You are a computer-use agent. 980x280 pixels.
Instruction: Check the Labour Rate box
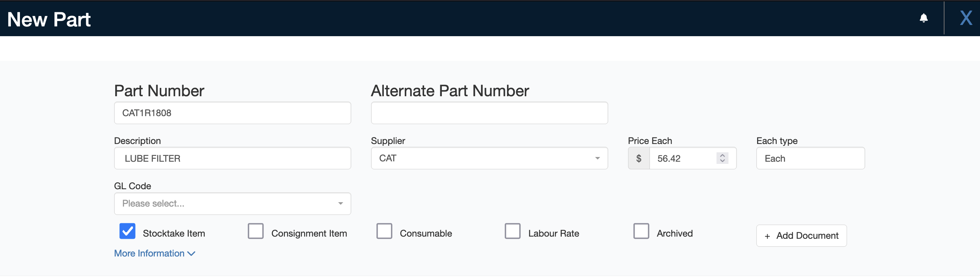tap(512, 231)
